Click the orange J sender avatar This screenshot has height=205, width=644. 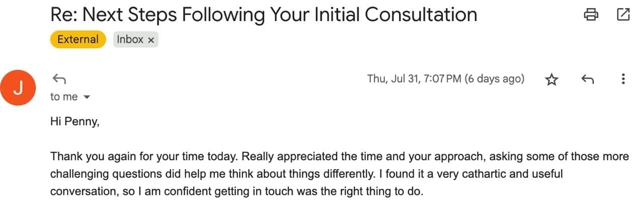pyautogui.click(x=18, y=88)
